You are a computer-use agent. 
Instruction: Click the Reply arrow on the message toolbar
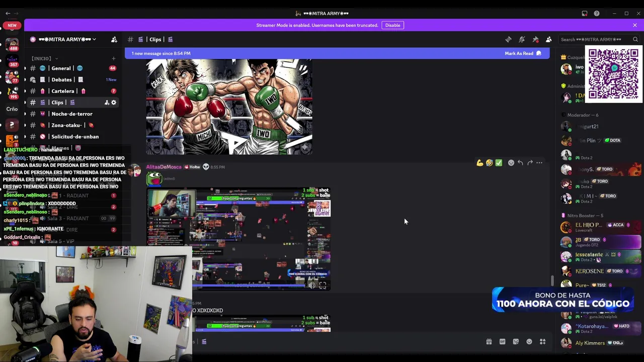(x=520, y=163)
